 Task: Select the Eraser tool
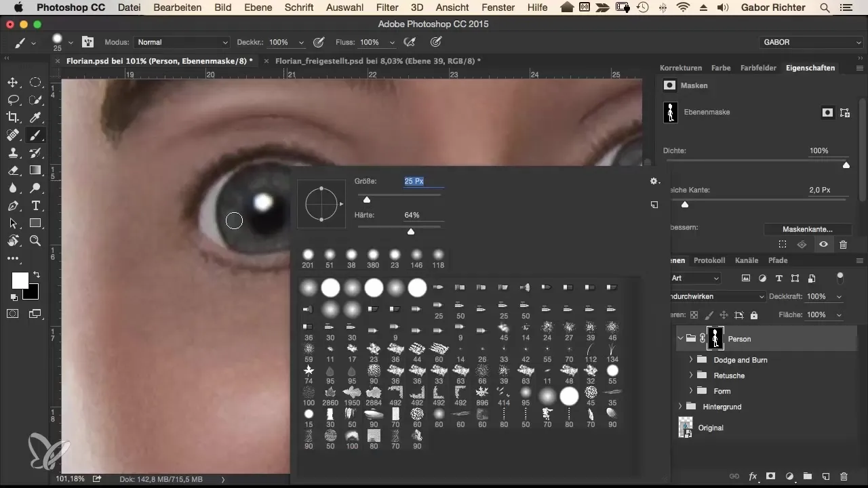[13, 171]
